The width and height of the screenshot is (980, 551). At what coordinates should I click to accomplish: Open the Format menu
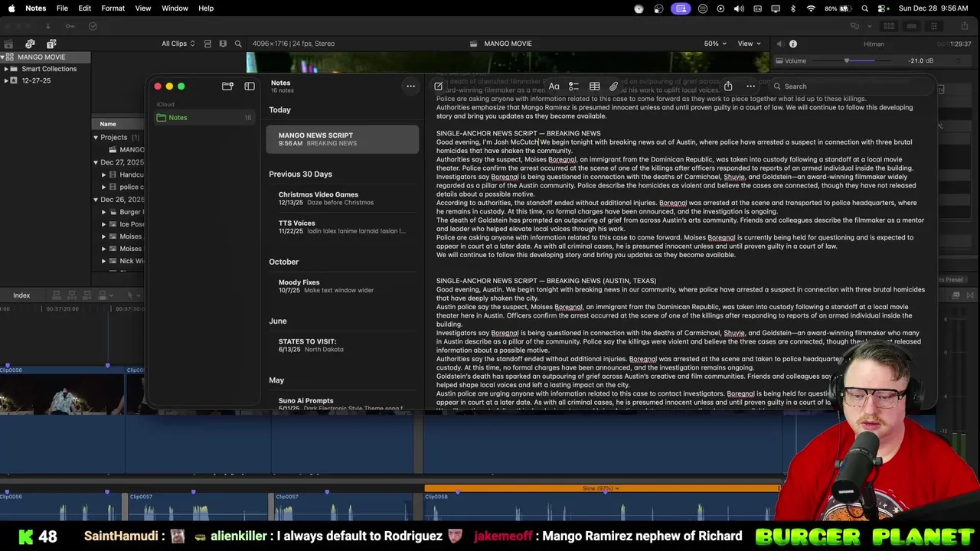click(113, 8)
